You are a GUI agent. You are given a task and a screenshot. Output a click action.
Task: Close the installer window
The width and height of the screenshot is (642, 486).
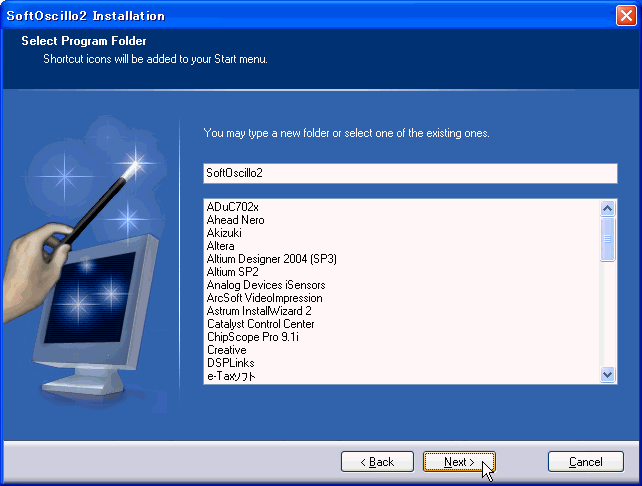626,16
